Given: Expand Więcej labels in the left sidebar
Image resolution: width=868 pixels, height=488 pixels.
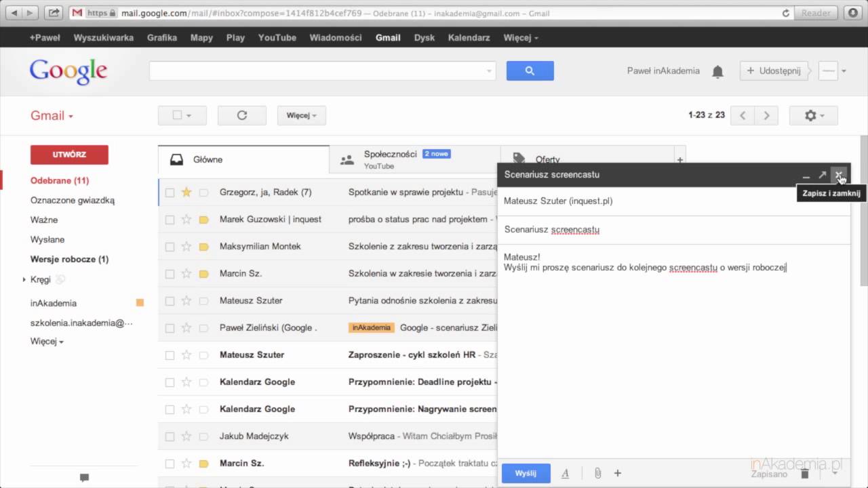Looking at the screenshot, I should (47, 342).
